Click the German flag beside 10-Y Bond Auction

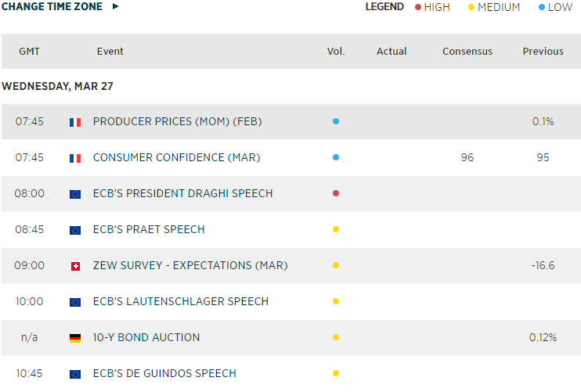(75, 338)
